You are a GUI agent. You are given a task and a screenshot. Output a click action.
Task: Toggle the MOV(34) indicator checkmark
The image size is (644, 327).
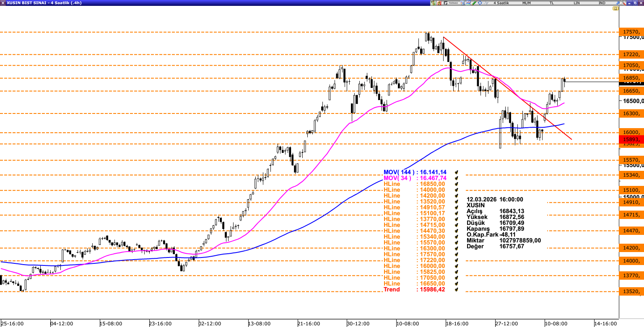pos(456,178)
